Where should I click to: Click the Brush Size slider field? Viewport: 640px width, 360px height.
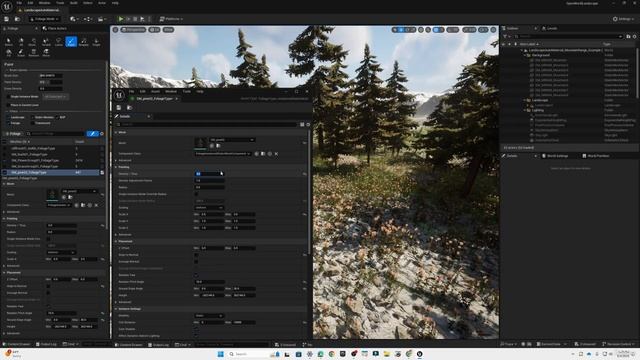point(51,76)
